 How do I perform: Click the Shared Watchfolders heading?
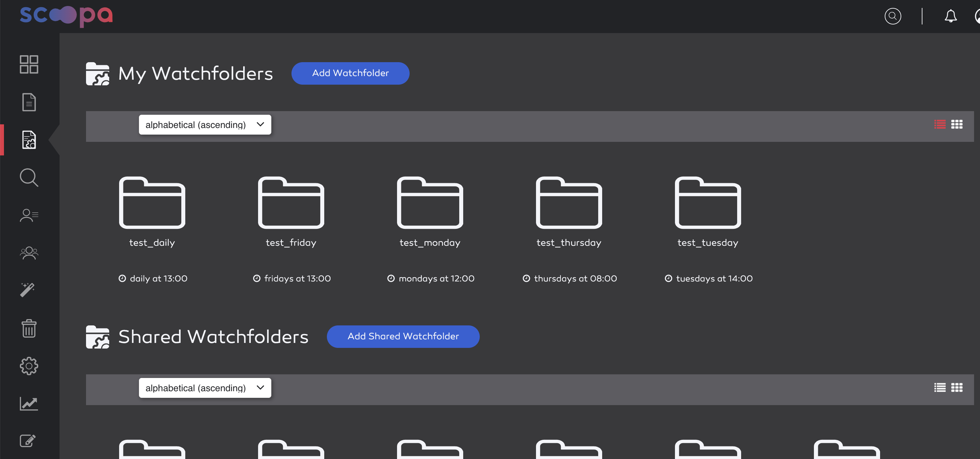213,337
